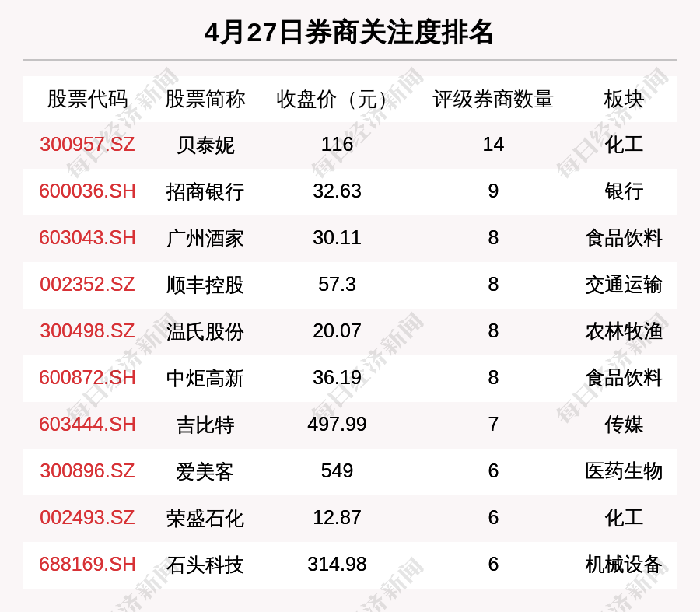The height and width of the screenshot is (612, 700).
Task: Select stock name 中炬高新
Action: pyautogui.click(x=205, y=378)
